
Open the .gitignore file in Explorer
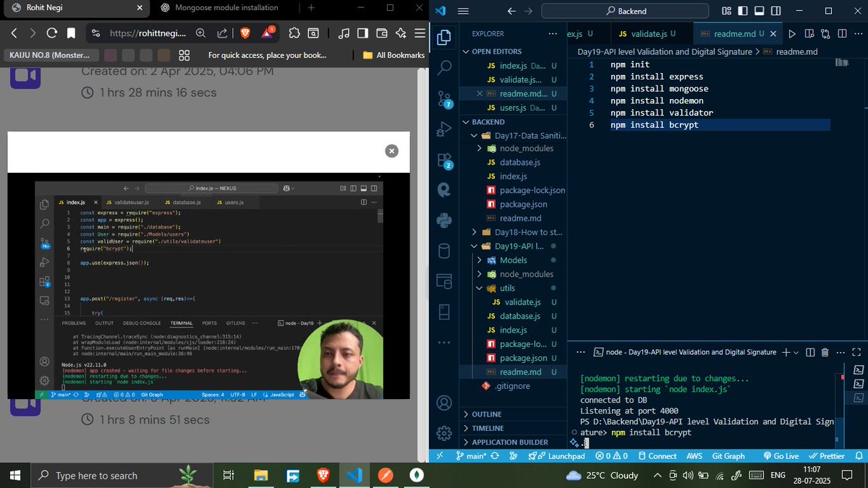(513, 386)
